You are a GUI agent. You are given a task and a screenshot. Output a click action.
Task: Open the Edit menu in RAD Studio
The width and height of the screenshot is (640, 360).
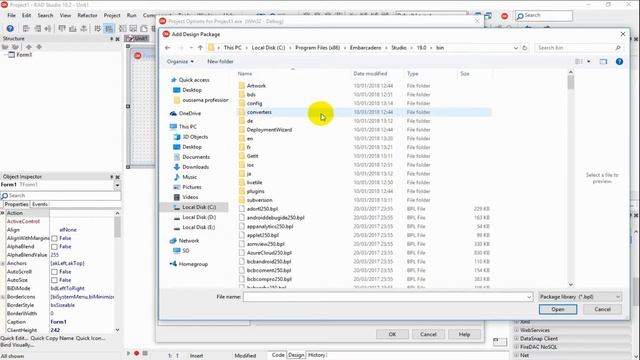pos(27,16)
